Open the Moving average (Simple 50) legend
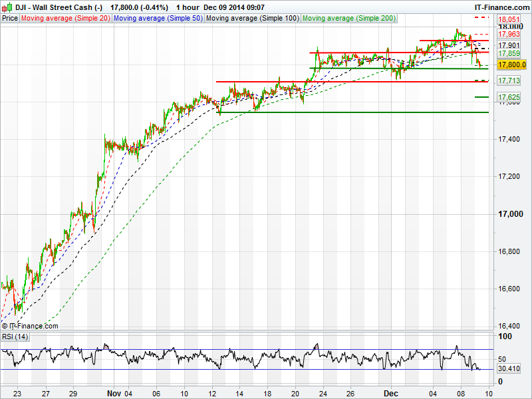Viewport: 532px width, 399px height. point(158,19)
